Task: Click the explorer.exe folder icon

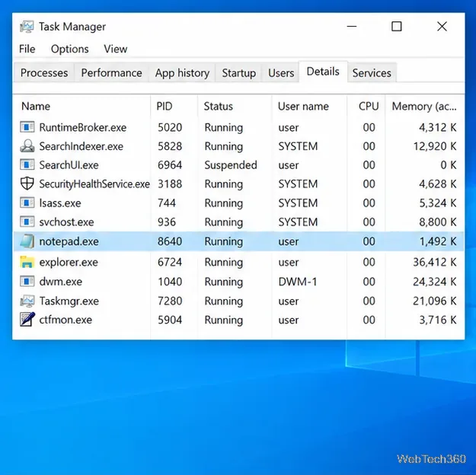Action: (x=27, y=262)
